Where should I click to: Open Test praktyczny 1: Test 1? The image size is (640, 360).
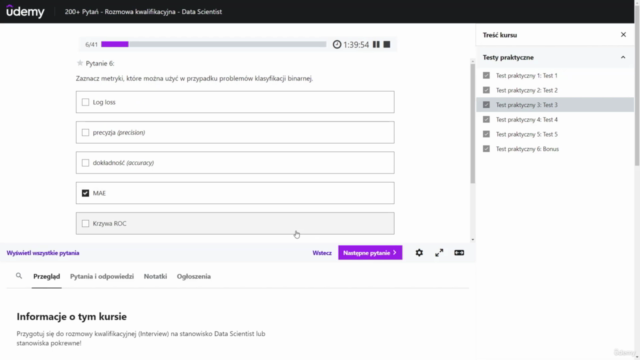[527, 76]
